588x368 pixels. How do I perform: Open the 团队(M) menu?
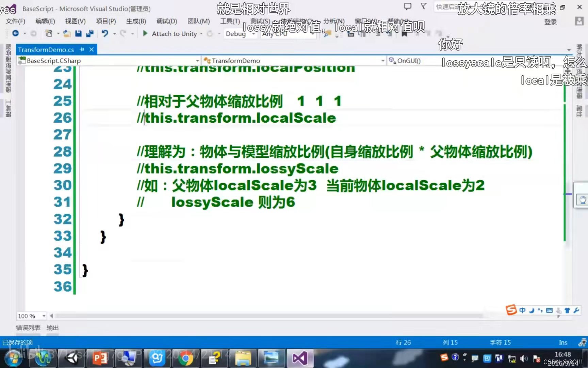coord(198,21)
